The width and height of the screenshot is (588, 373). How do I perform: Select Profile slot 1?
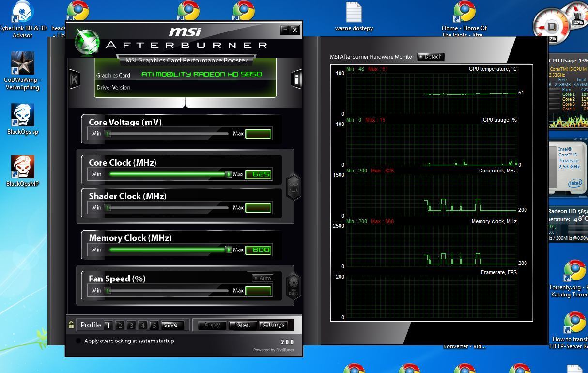click(x=108, y=325)
